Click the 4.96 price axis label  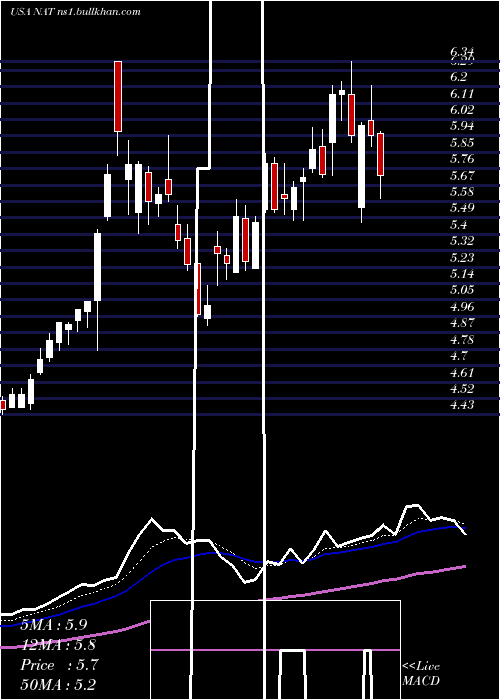[x=462, y=307]
